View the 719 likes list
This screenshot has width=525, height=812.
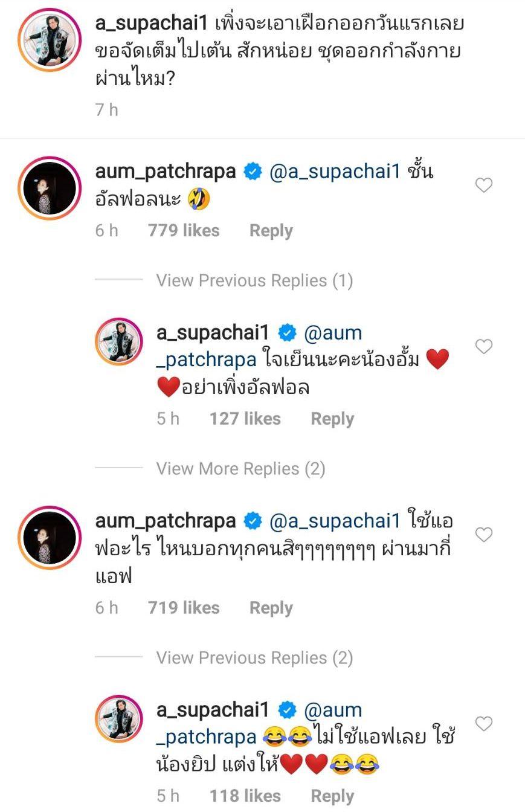(184, 608)
